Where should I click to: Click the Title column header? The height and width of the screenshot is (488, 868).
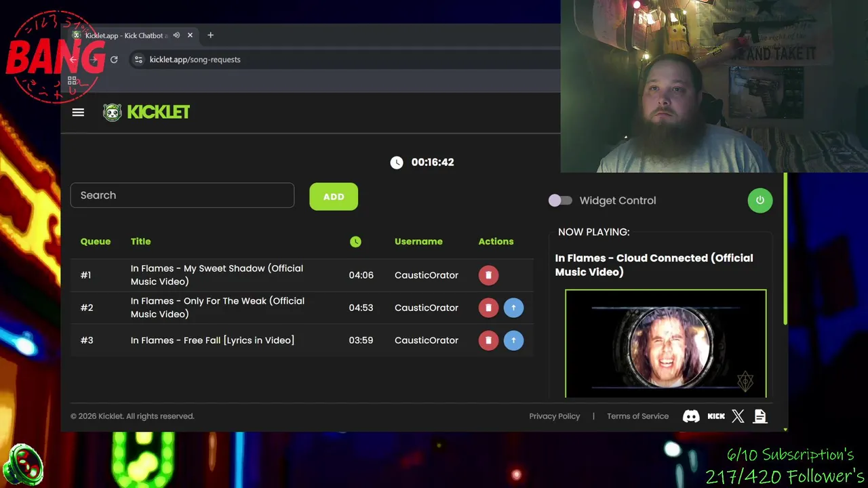140,241
